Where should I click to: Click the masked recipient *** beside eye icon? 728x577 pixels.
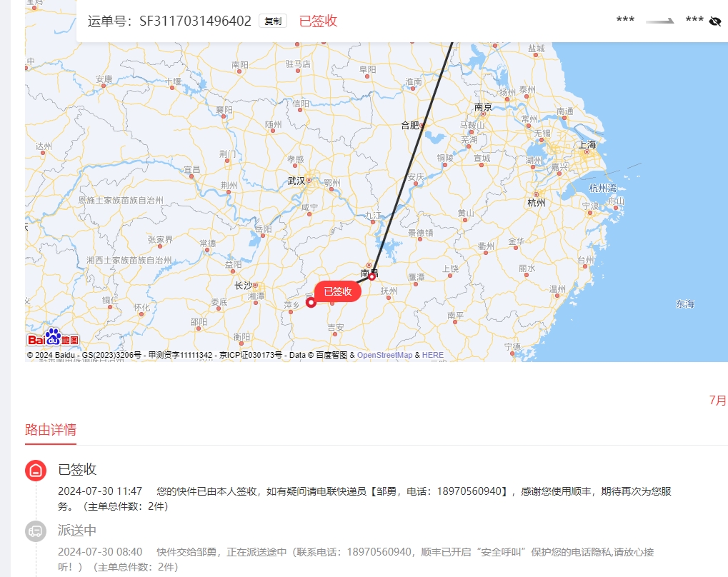pos(694,20)
